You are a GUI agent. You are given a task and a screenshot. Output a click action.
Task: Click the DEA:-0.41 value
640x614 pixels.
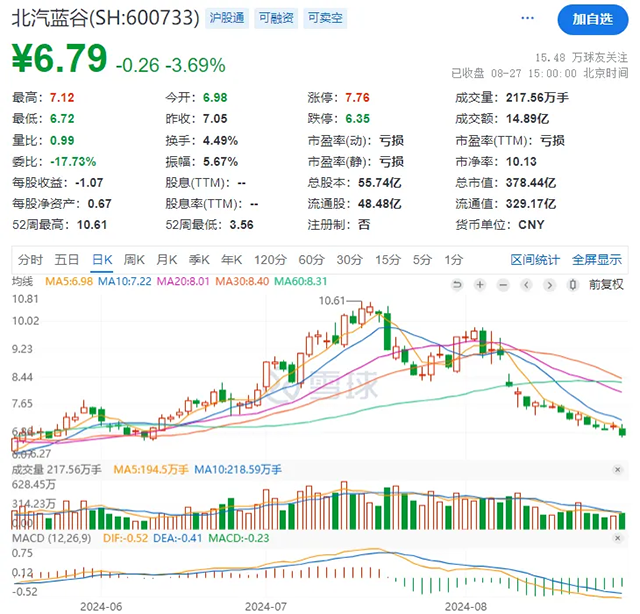point(178,538)
